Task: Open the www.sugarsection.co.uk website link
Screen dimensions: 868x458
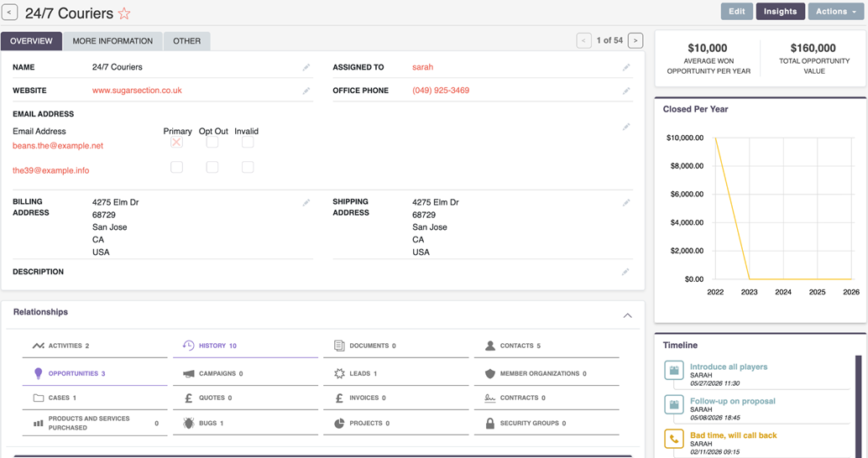Action: click(x=137, y=91)
